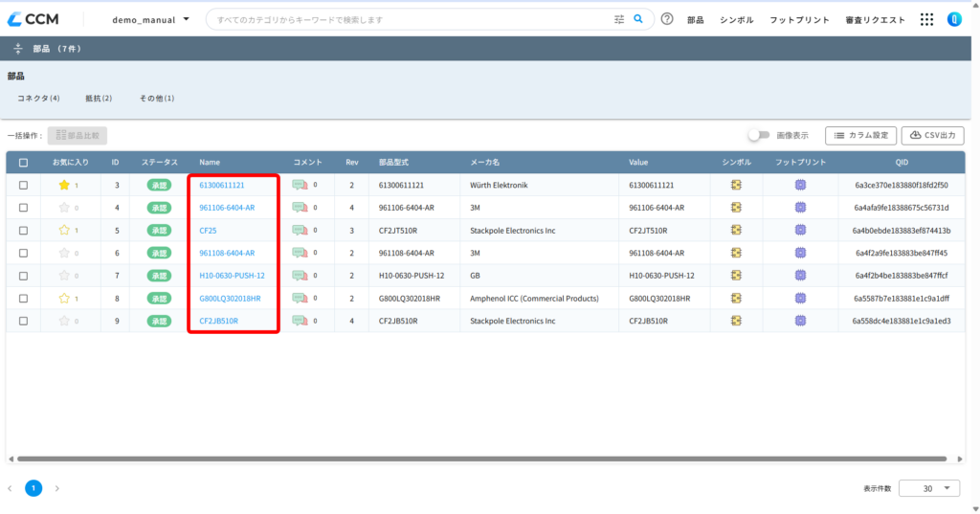Open the シンボル top menu
Screen dimensions: 980x514
[x=736, y=20]
